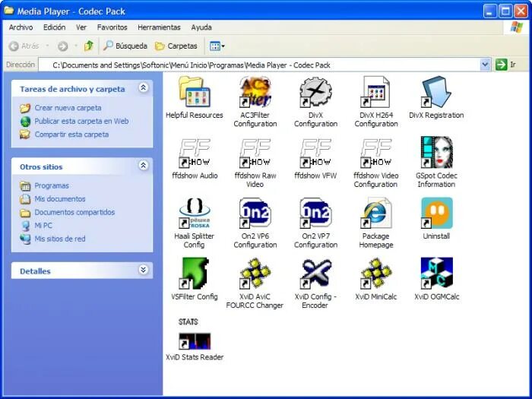Collapse the Otros sitios panel
This screenshot has height=399, width=532.
(143, 166)
